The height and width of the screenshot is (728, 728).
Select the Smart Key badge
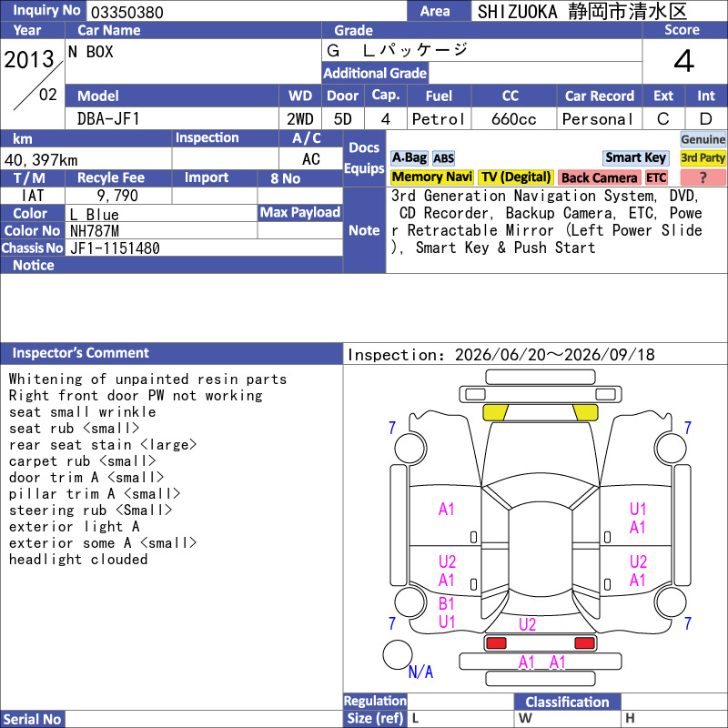point(635,157)
